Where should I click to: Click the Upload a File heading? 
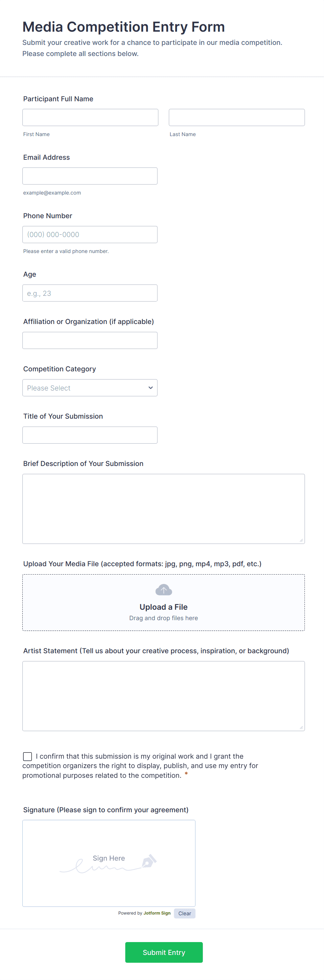(163, 607)
